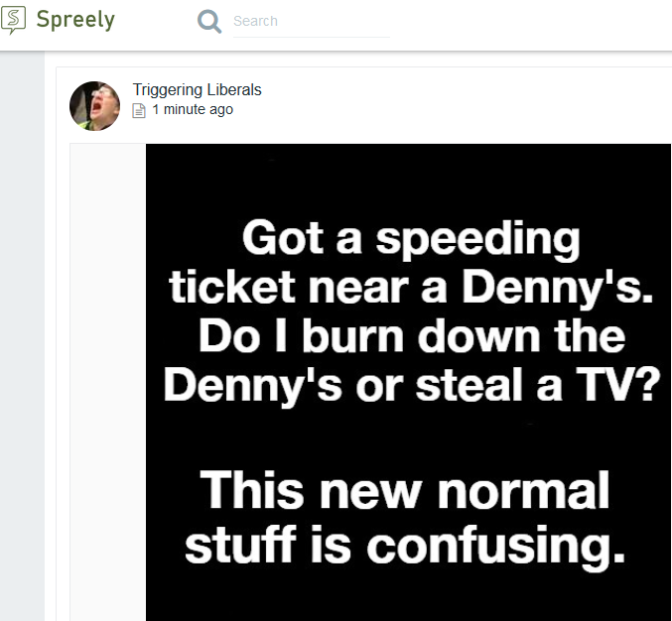The image size is (672, 621).
Task: Select the "1 minute ago" timestamp
Action: 193,109
